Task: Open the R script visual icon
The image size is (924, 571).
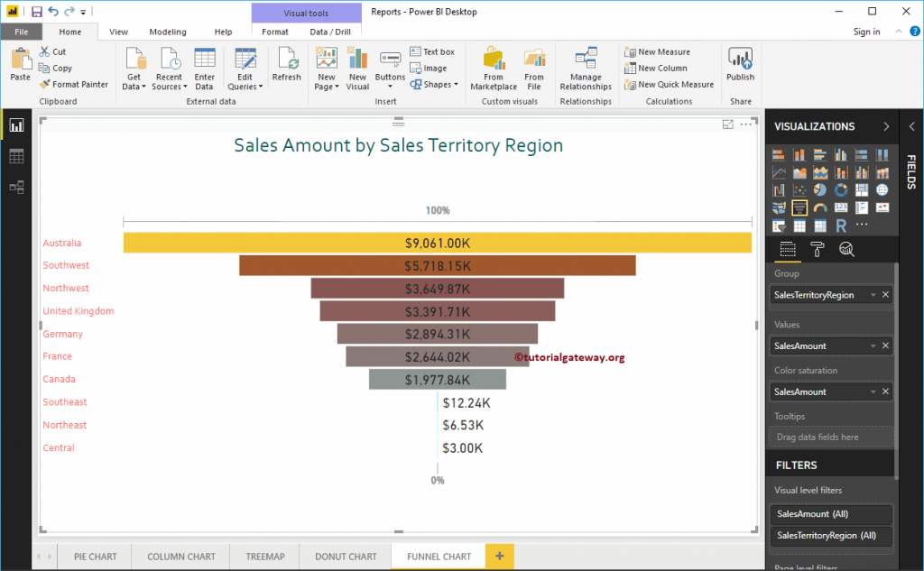Action: (x=841, y=225)
